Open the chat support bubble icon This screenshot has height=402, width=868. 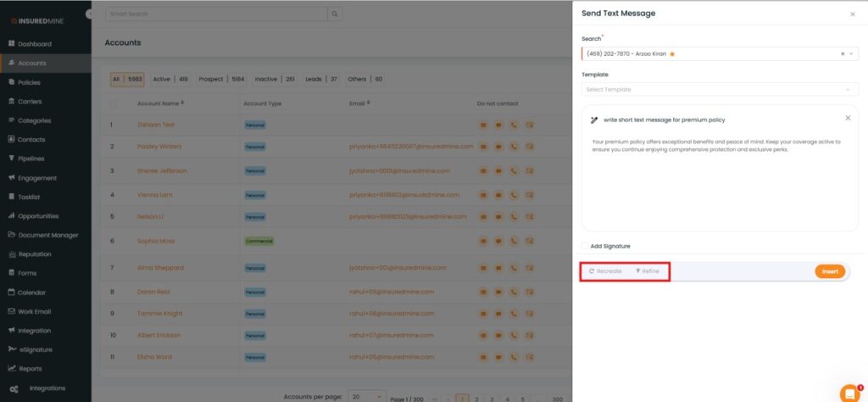pyautogui.click(x=849, y=393)
